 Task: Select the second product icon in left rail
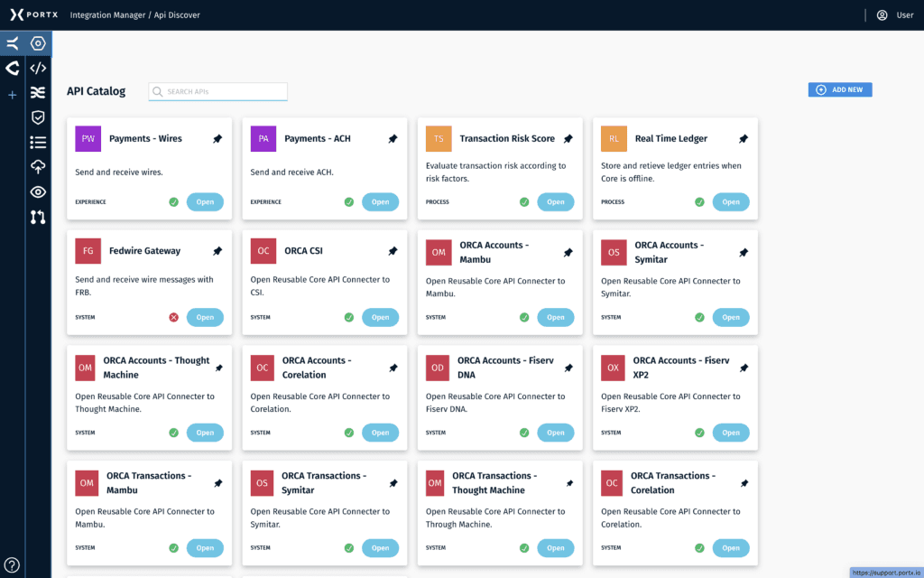coord(13,69)
